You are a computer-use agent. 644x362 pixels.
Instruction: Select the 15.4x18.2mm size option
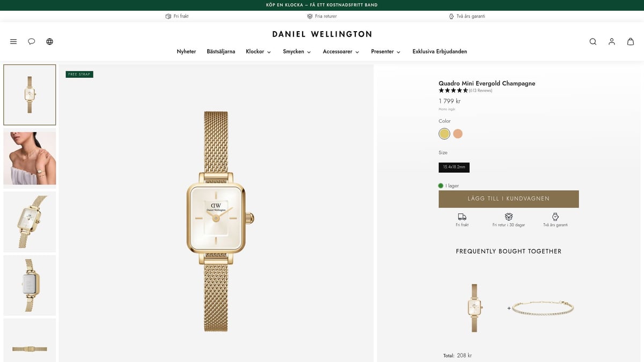[454, 167]
